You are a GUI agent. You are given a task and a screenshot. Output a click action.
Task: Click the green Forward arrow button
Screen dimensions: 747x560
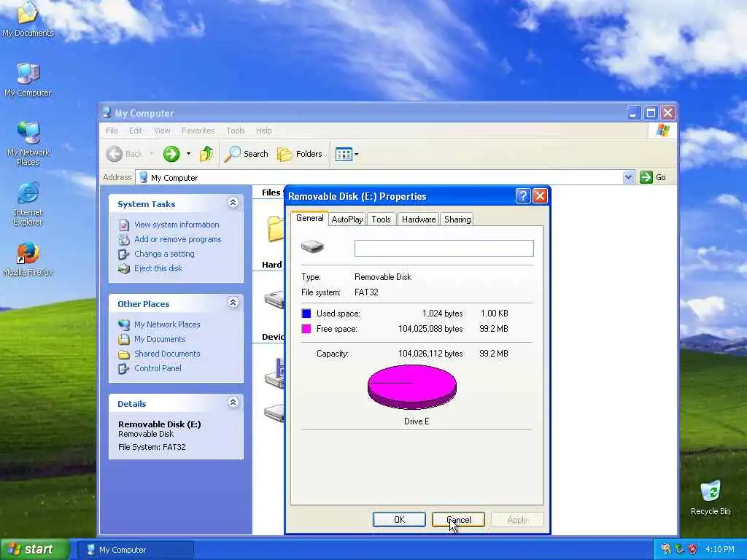coord(171,154)
